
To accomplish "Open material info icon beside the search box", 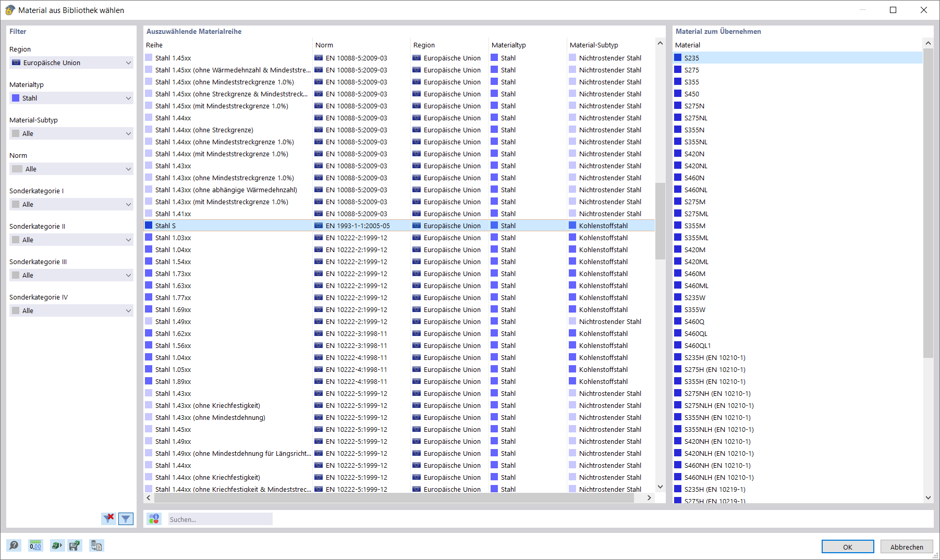I will 154,519.
